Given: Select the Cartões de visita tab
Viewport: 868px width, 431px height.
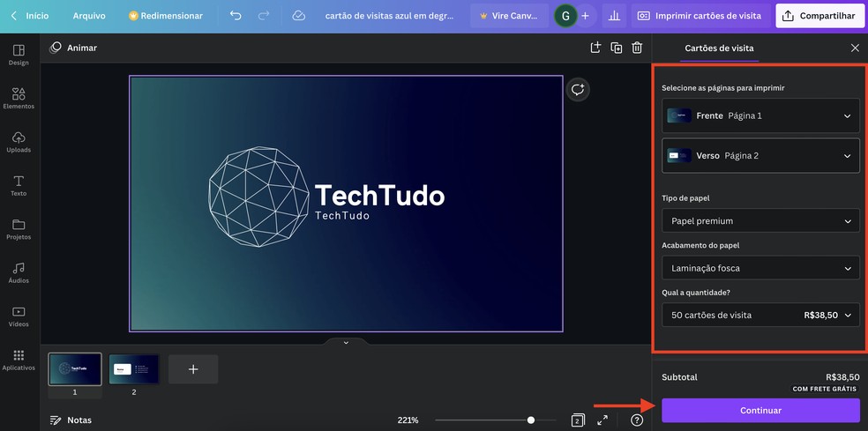Looking at the screenshot, I should [719, 48].
